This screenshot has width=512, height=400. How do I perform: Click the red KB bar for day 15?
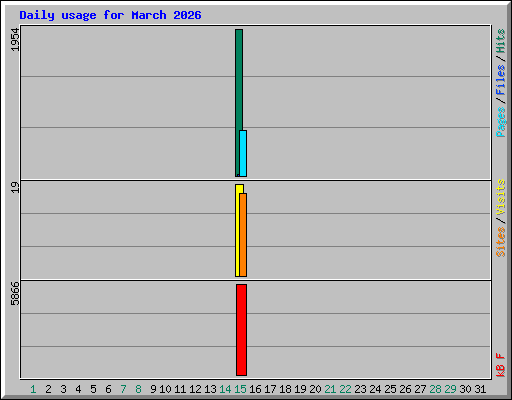point(242,330)
